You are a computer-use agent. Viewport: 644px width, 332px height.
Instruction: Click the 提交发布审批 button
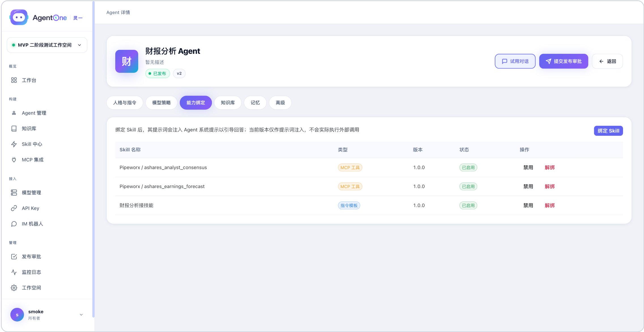[x=564, y=61]
